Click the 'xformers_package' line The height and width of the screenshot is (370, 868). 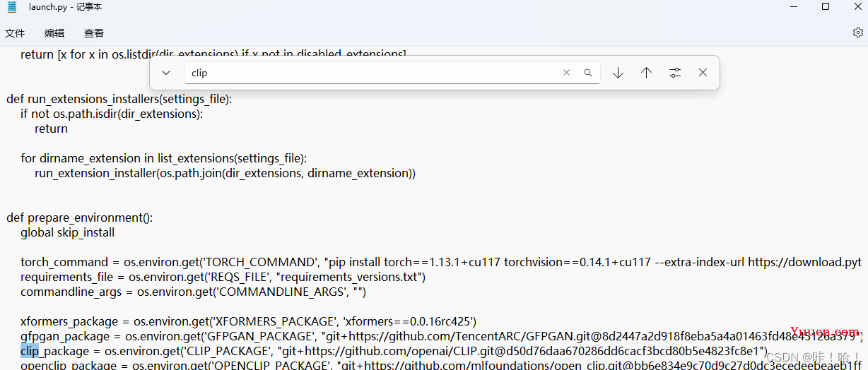pyautogui.click(x=248, y=321)
